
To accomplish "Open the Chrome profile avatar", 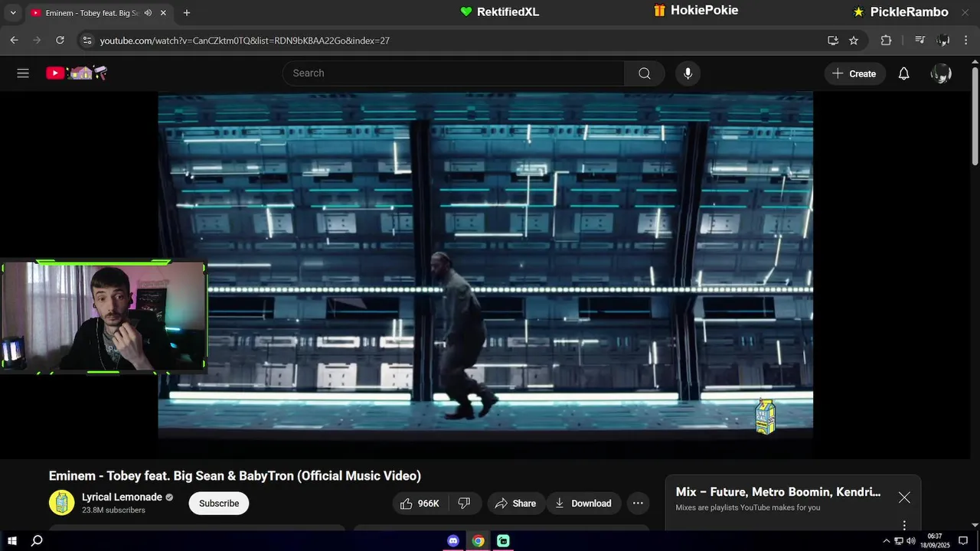I will tap(943, 41).
